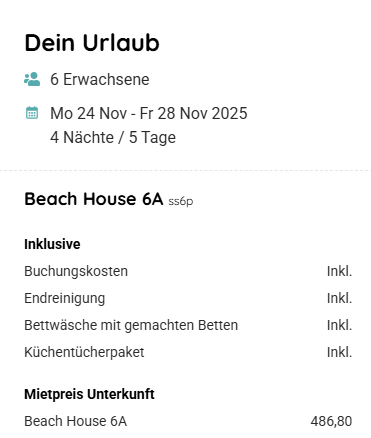The image size is (371, 438).
Task: Click the 'Mietpreis Unterkunft' heading
Action: point(89,394)
